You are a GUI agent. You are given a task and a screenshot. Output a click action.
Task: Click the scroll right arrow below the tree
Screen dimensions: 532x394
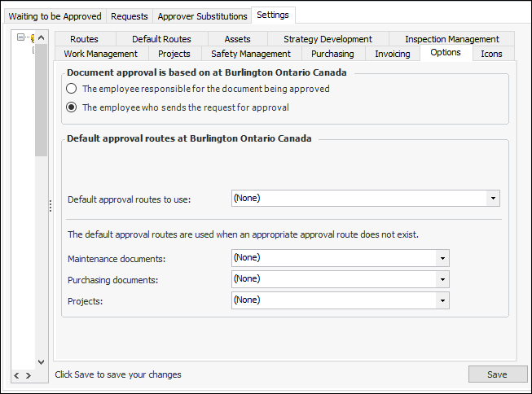coord(28,375)
